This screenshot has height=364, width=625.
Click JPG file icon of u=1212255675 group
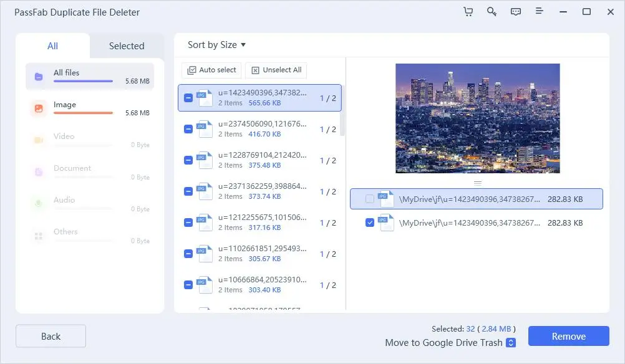pos(205,223)
